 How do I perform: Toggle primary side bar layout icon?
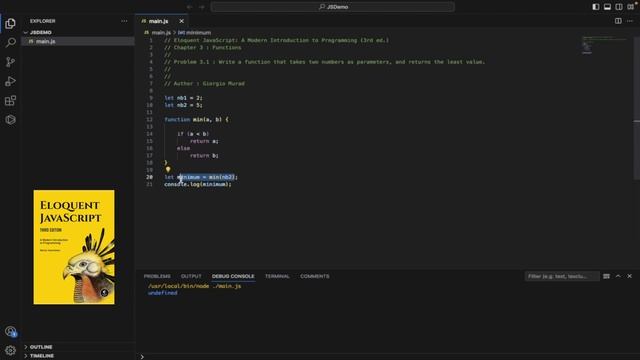596,7
